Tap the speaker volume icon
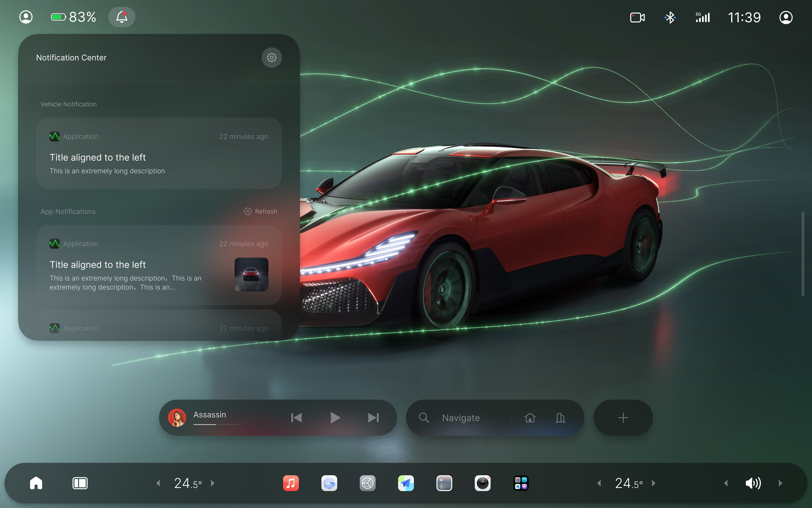This screenshot has height=508, width=812. click(x=753, y=483)
